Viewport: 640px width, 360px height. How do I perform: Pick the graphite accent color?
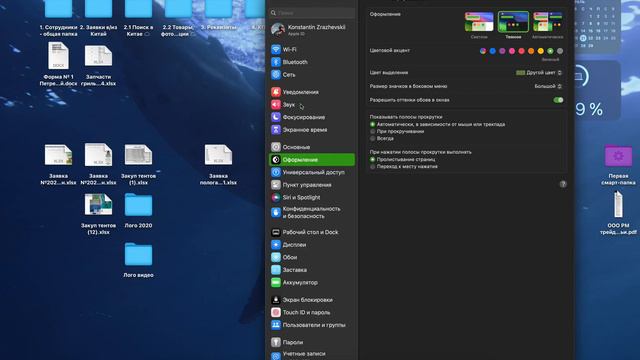pos(560,51)
